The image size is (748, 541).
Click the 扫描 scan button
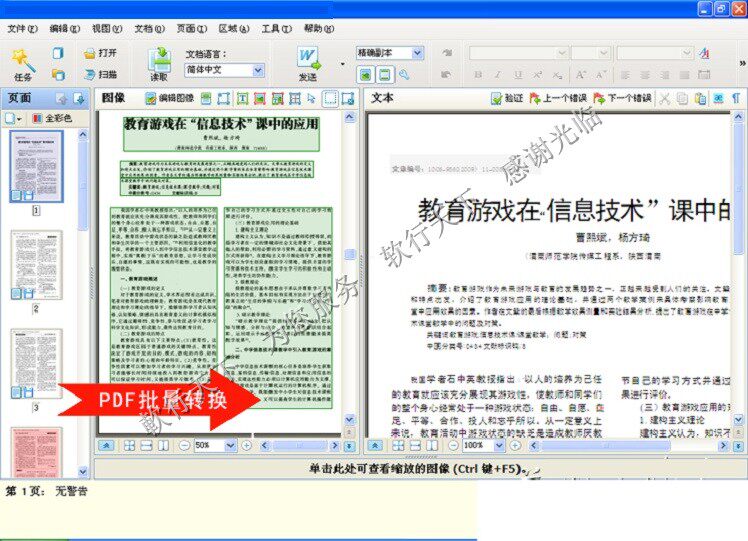[x=100, y=74]
